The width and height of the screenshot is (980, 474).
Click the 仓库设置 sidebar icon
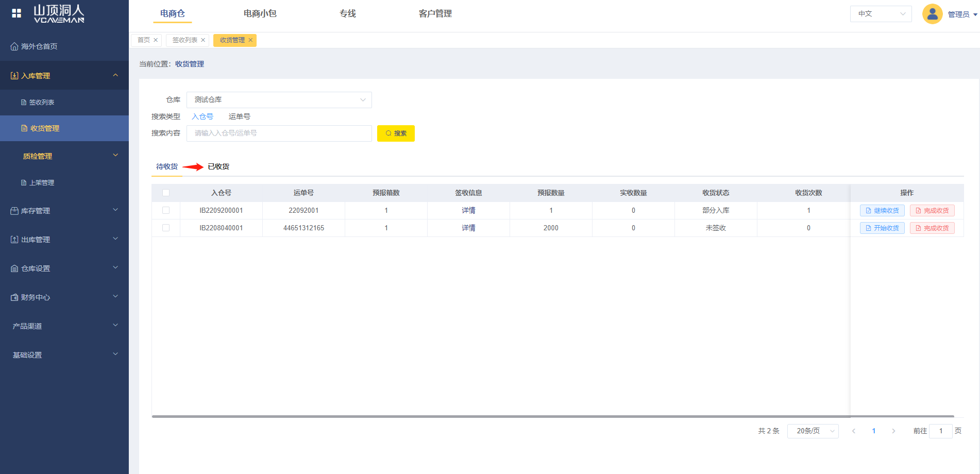14,268
